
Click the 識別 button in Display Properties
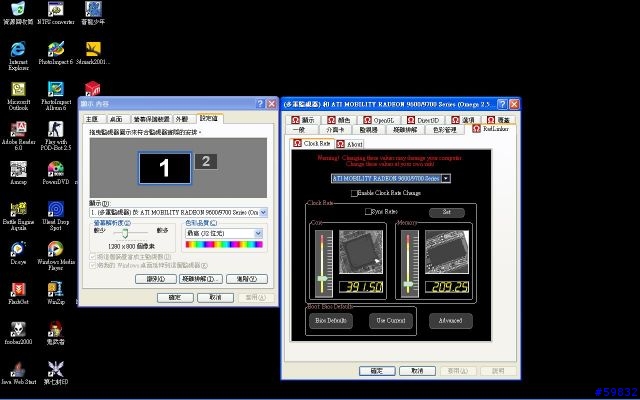tap(156, 279)
